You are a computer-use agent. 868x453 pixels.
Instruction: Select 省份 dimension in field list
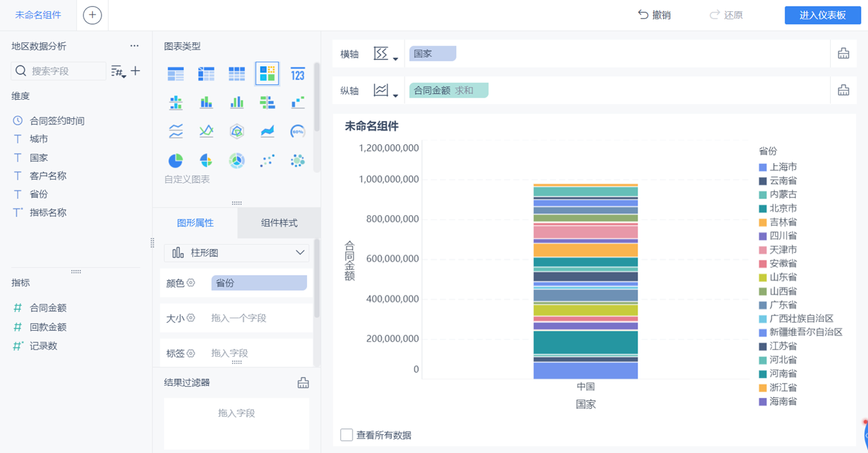(39, 194)
